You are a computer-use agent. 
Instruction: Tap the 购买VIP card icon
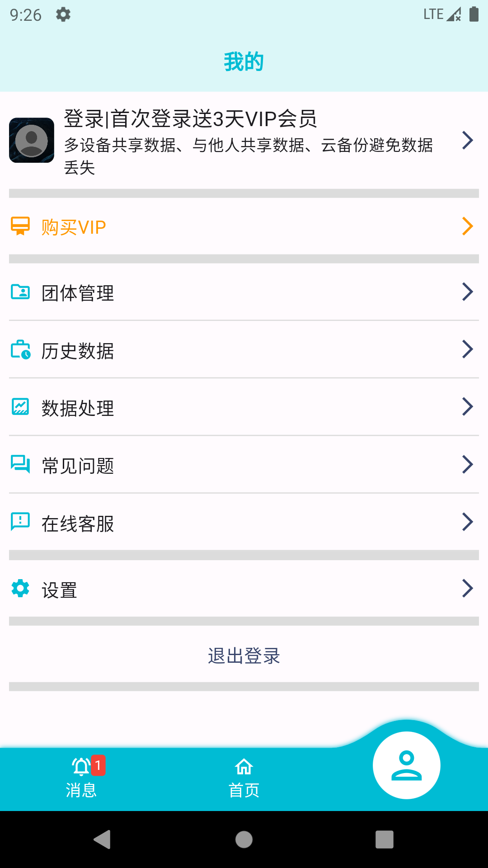(x=20, y=226)
